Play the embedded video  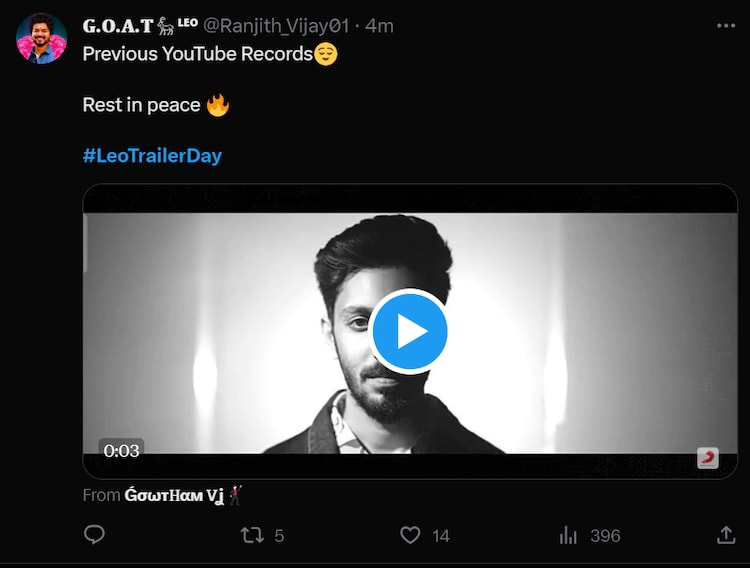click(x=409, y=332)
